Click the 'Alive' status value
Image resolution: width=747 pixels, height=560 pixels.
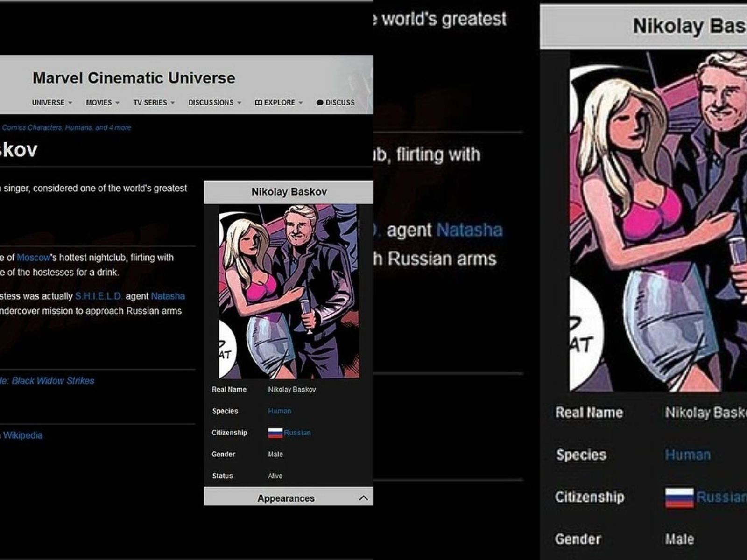(x=275, y=476)
